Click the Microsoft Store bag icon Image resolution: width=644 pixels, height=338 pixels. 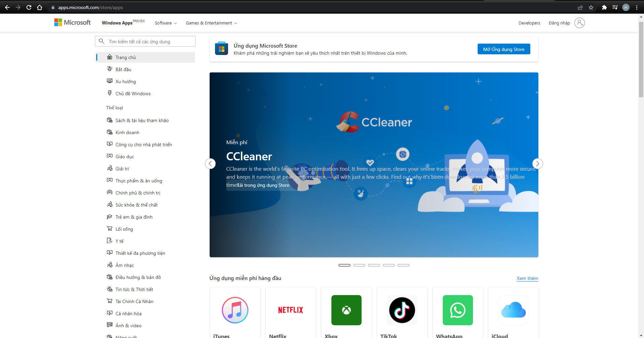coord(221,49)
